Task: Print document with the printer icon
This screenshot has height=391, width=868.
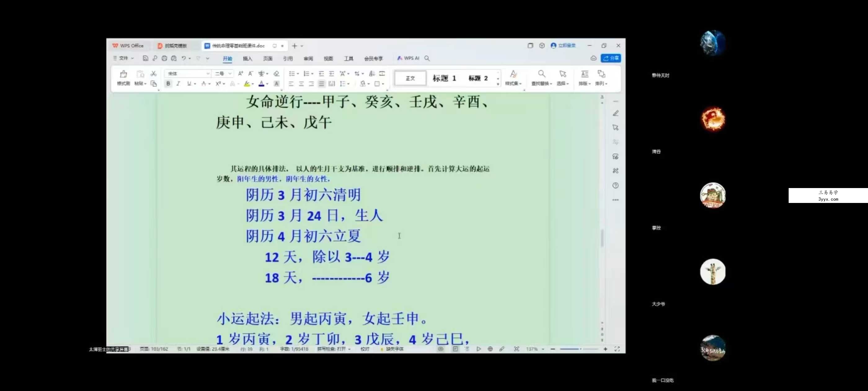Action: point(164,58)
